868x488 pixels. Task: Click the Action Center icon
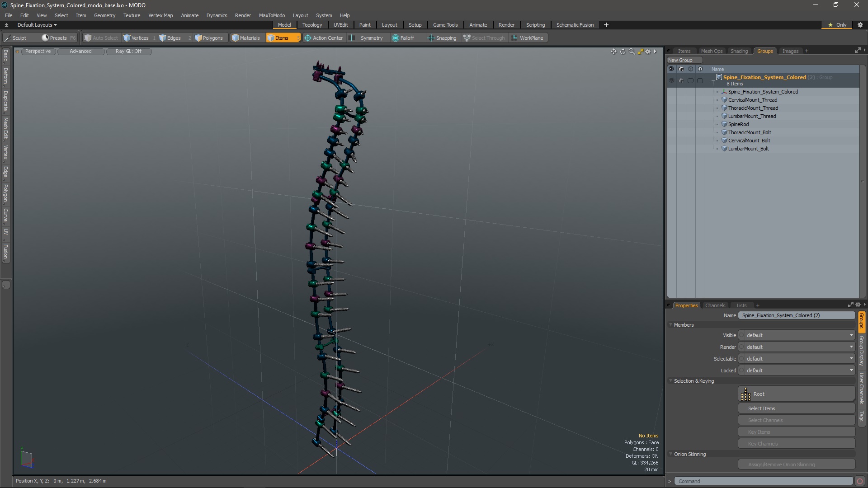(x=308, y=38)
